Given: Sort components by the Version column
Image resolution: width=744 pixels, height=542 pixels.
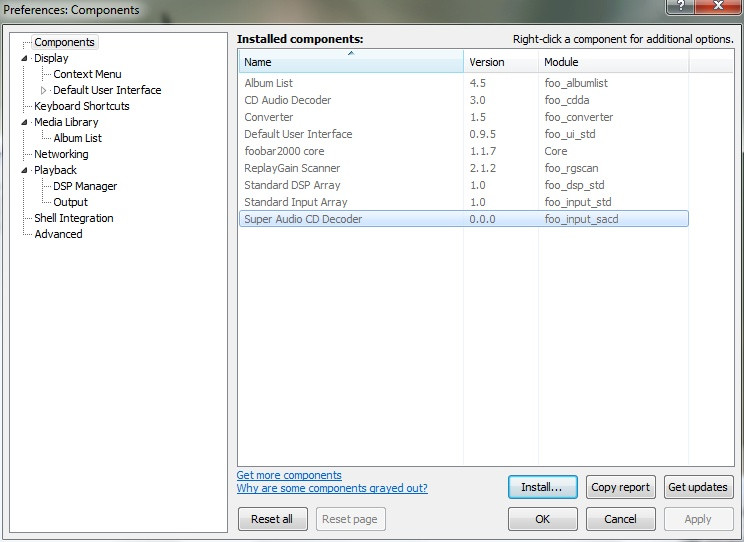Looking at the screenshot, I should click(501, 62).
